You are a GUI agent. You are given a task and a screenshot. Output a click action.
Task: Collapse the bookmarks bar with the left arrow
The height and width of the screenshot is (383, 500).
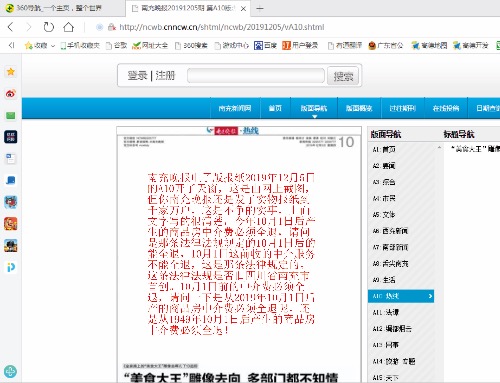tap(12, 45)
